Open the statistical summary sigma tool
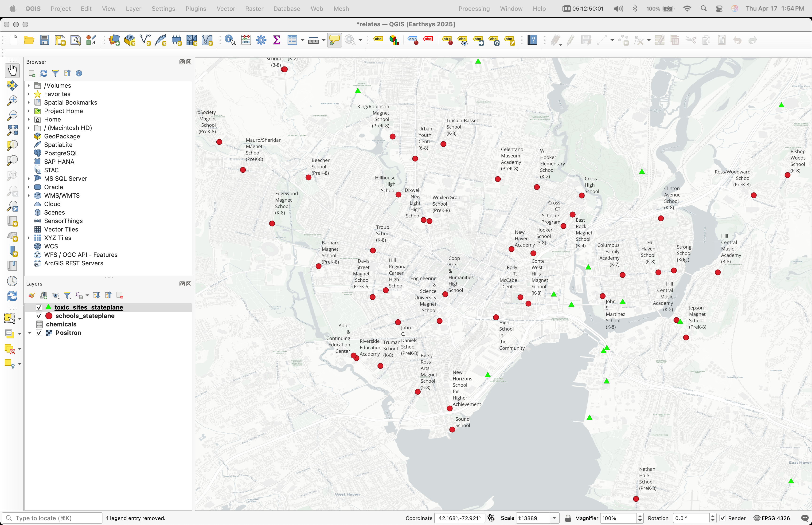The height and width of the screenshot is (525, 812). click(x=277, y=40)
